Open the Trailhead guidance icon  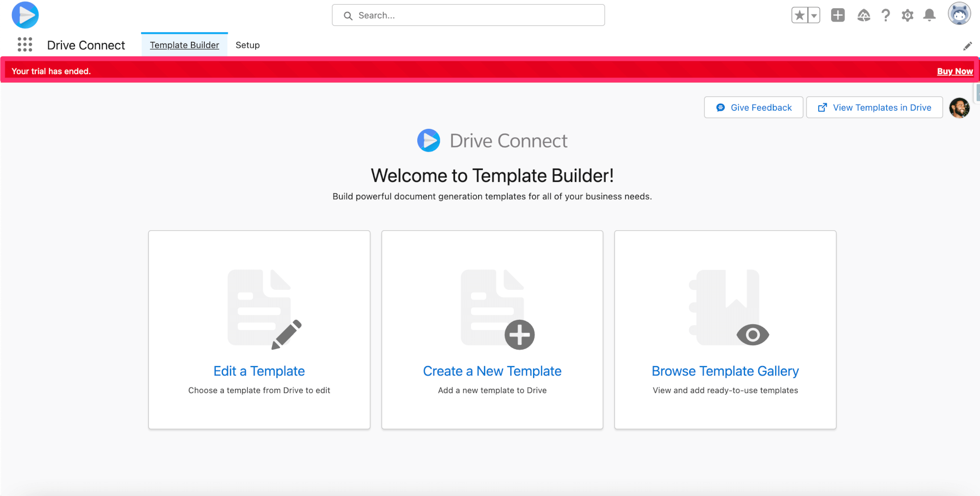(864, 15)
